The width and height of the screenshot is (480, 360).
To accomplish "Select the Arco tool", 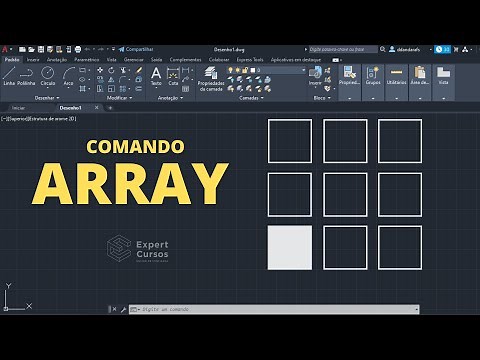I will tap(68, 76).
